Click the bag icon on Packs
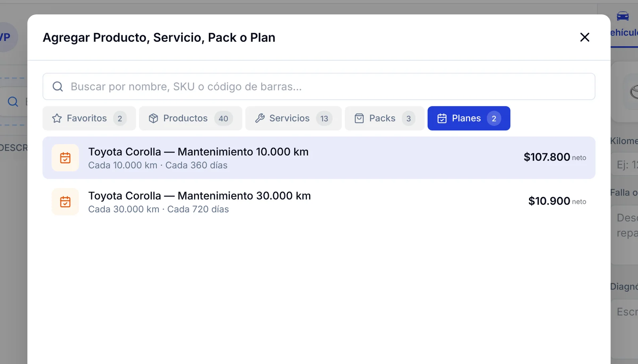The image size is (638, 364). tap(359, 118)
